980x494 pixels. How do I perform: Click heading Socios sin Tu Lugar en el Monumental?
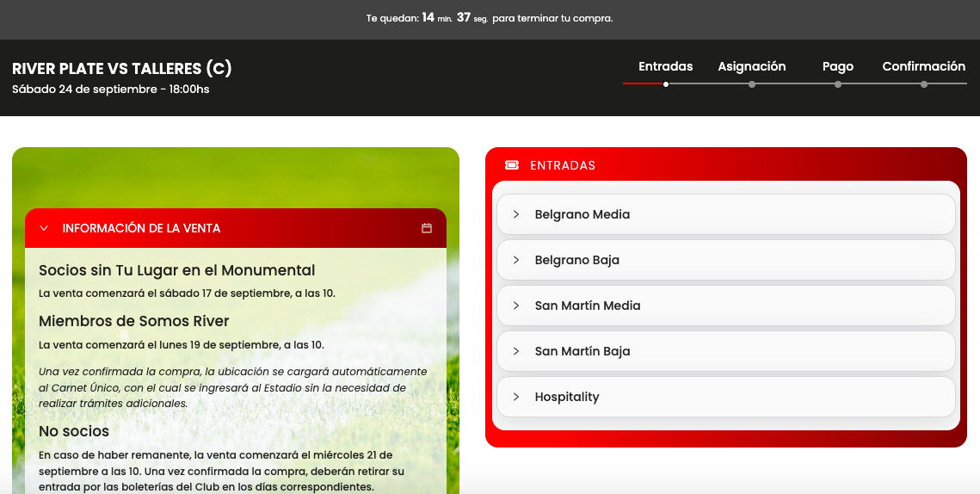(177, 270)
